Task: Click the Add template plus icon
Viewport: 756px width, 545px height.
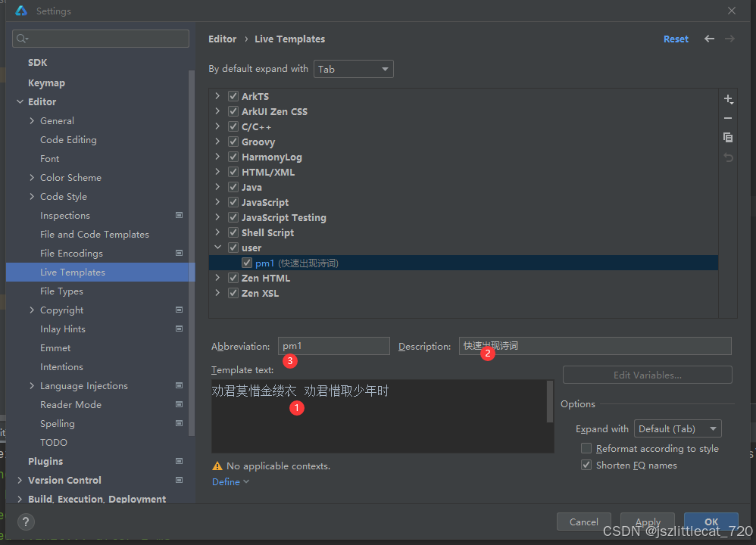Action: point(728,99)
